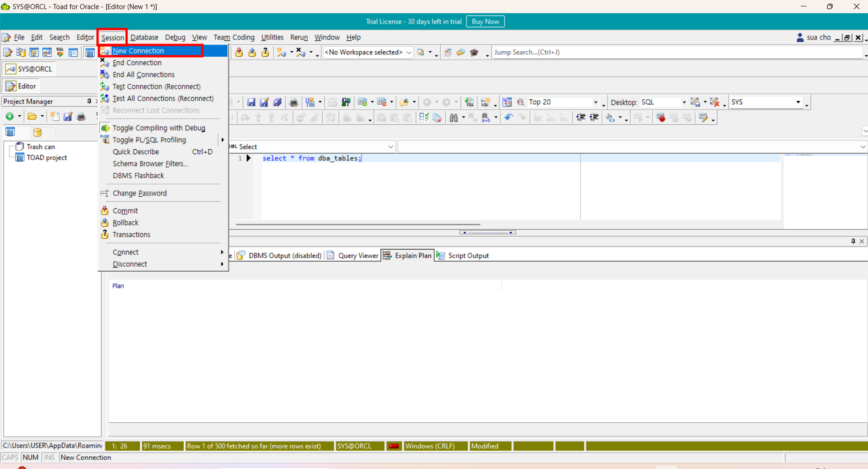Select Trash can in project tree

tap(40, 147)
